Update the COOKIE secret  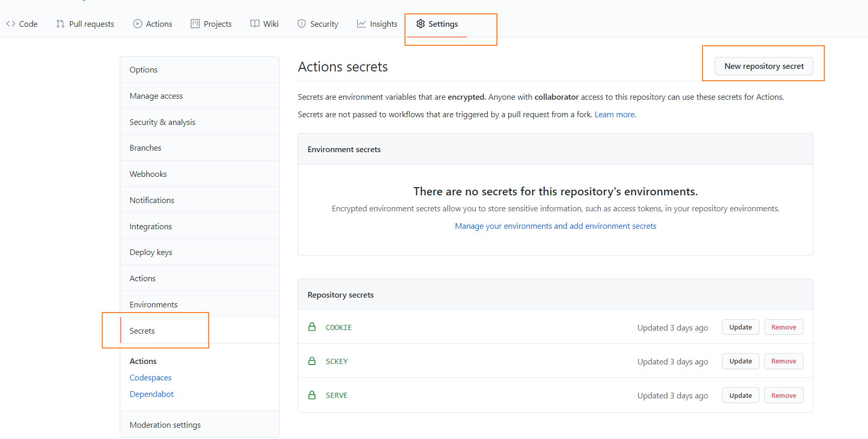coord(740,327)
